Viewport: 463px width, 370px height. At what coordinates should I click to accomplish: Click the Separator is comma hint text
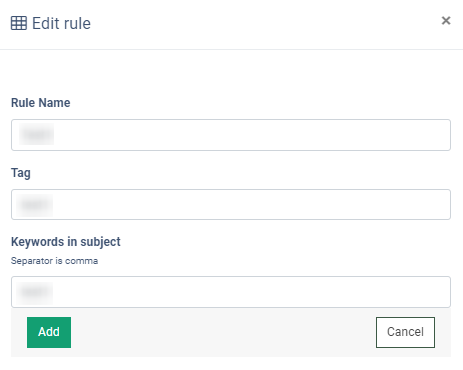[54, 261]
